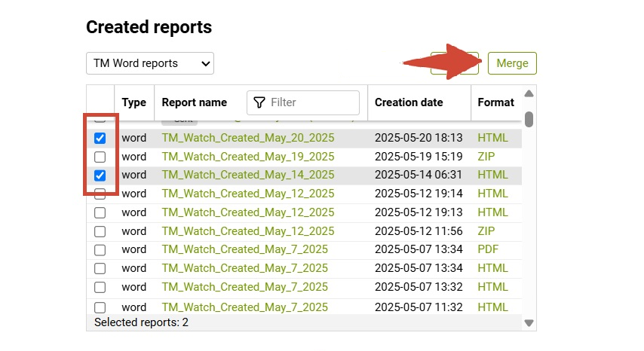Screen dimensions: 644x351
Task: Select checkbox for HTML report created 2025-05-07 13:34
Action: coord(100,269)
